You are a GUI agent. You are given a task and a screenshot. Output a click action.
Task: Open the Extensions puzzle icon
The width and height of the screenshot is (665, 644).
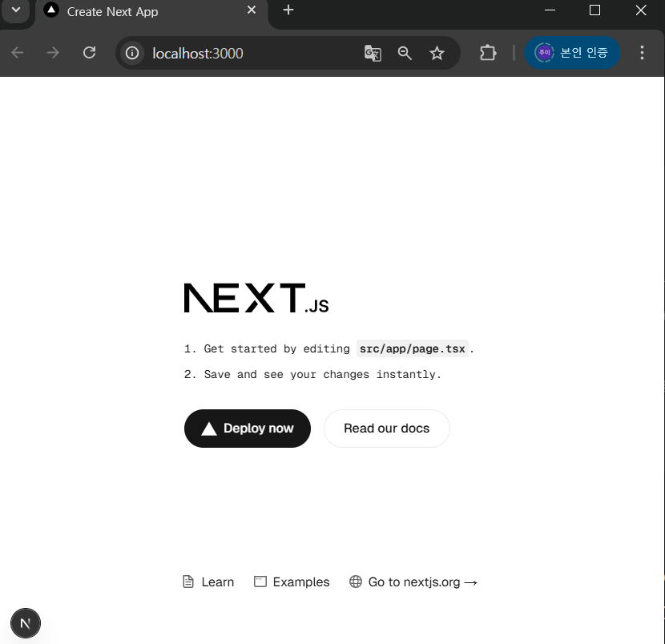pos(488,53)
